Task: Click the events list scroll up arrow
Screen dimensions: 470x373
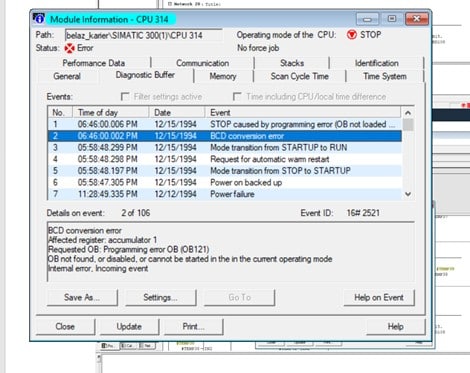Action: (x=408, y=113)
